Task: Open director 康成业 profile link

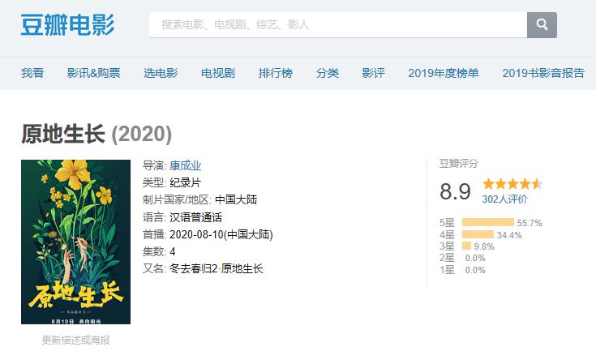Action: [x=185, y=165]
